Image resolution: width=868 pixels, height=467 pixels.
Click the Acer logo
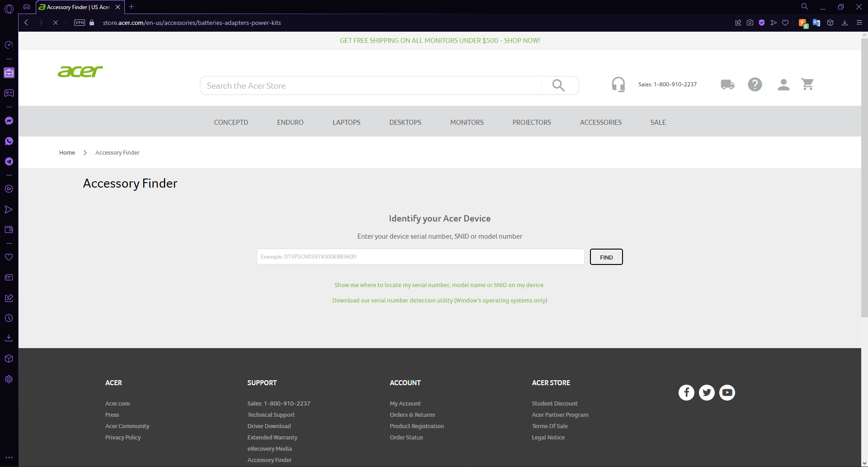coord(80,71)
